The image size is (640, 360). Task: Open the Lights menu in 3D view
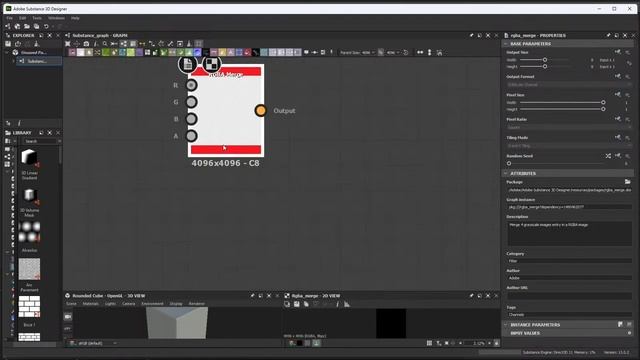coord(110,304)
